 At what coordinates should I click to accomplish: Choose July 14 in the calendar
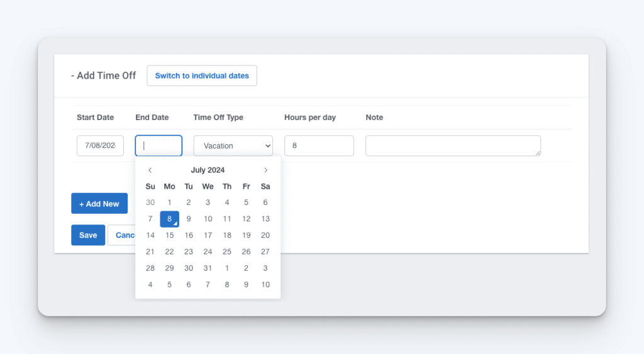(x=150, y=235)
